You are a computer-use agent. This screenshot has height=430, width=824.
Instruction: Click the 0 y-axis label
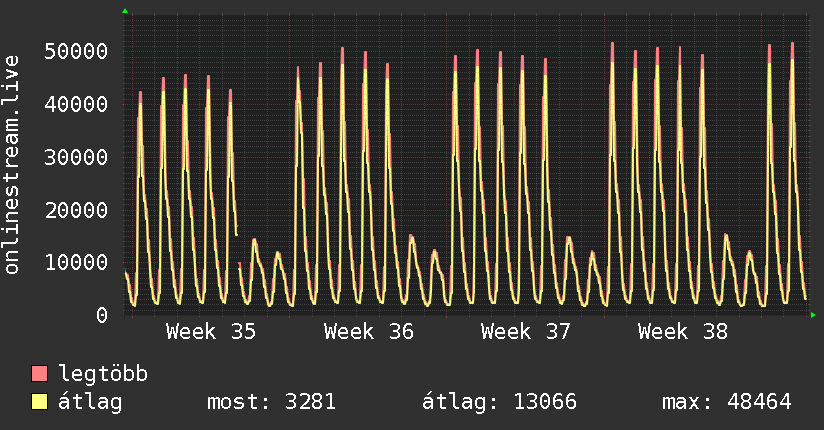pyautogui.click(x=101, y=315)
